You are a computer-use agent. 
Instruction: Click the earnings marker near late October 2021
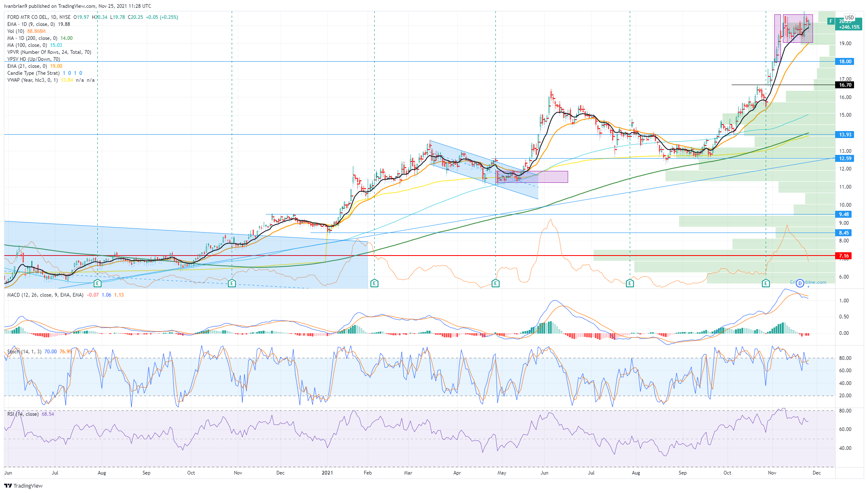765,283
